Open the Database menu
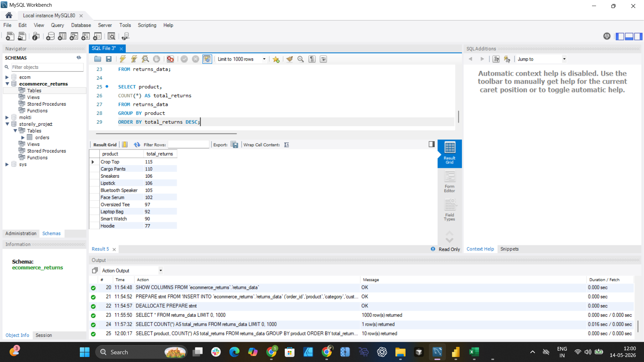Image resolution: width=644 pixels, height=362 pixels. (x=81, y=25)
